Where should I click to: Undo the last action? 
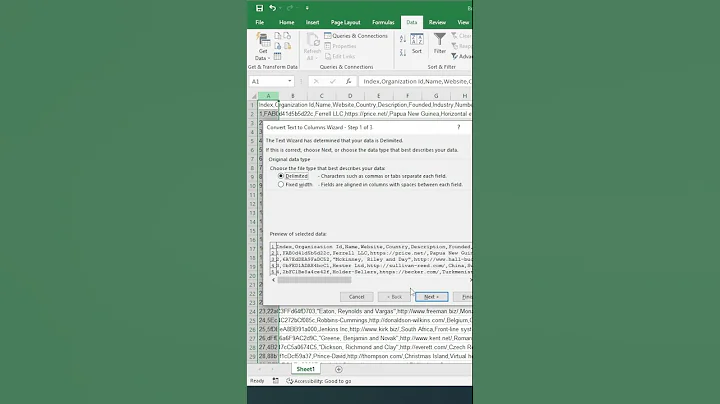click(272, 8)
